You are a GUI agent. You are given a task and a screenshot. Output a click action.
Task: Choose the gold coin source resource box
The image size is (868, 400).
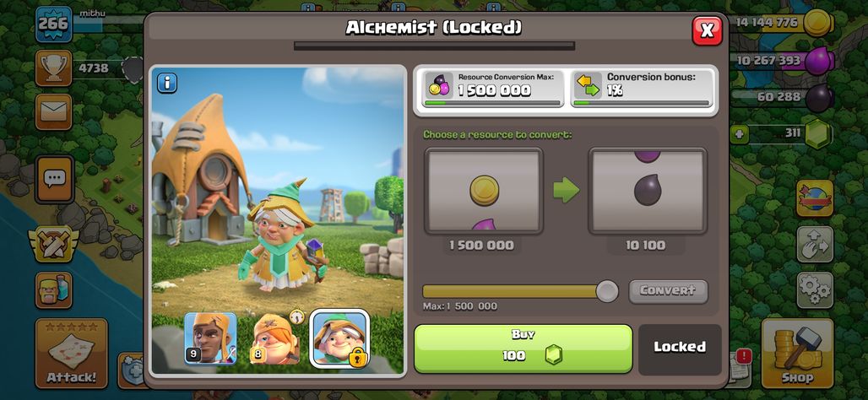coord(484,191)
